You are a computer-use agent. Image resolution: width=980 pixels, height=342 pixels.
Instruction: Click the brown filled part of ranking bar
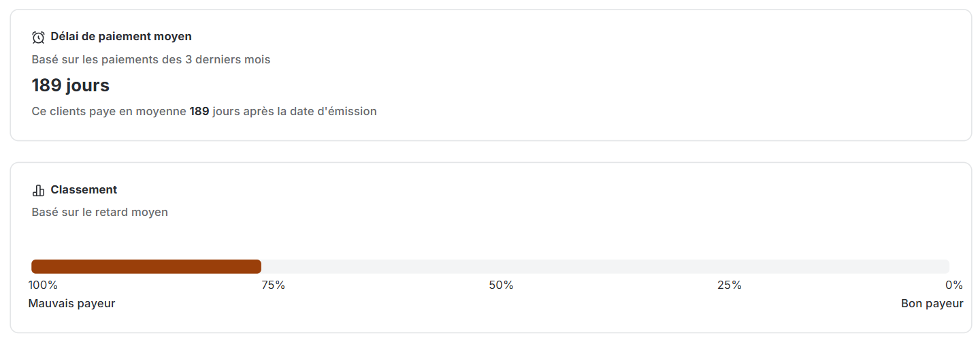pos(146,266)
